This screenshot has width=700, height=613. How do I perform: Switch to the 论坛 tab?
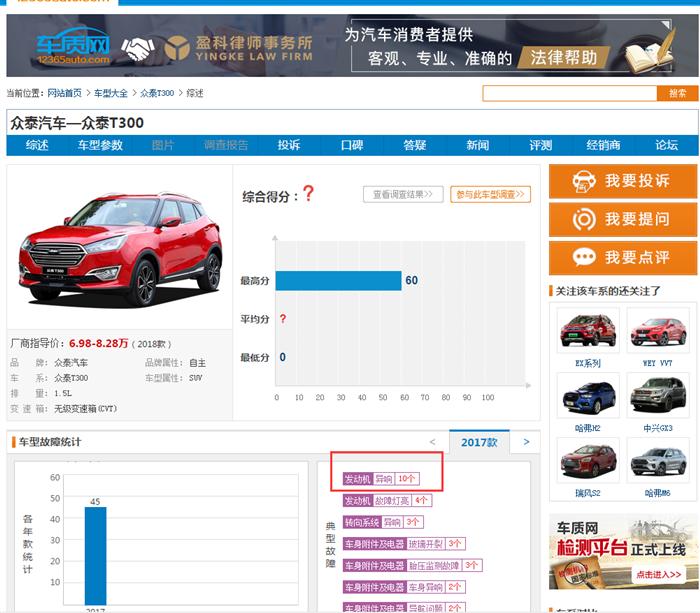[x=667, y=145]
